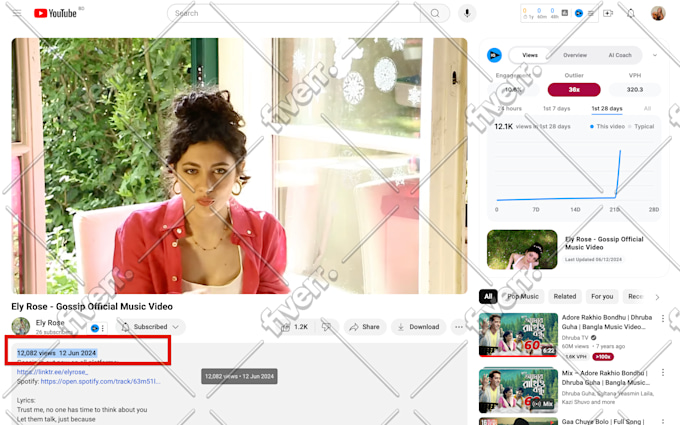Dislike the video
The width and height of the screenshot is (680, 425).
coord(326,327)
